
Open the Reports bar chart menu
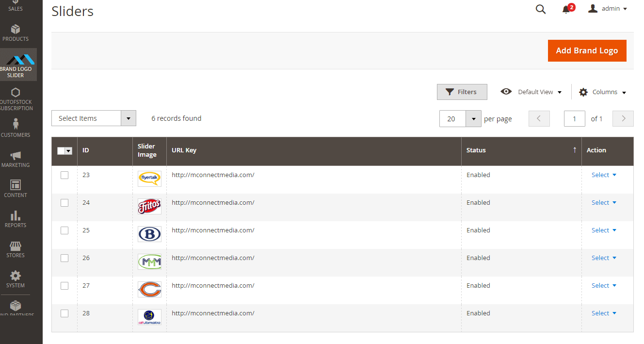(x=16, y=219)
